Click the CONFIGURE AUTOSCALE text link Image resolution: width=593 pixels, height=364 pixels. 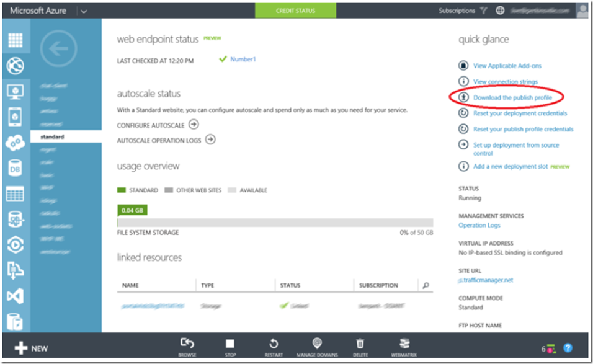pyautogui.click(x=151, y=125)
